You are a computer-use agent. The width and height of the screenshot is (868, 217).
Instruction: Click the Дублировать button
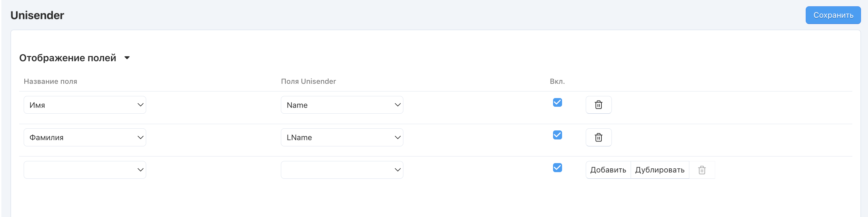(x=660, y=170)
